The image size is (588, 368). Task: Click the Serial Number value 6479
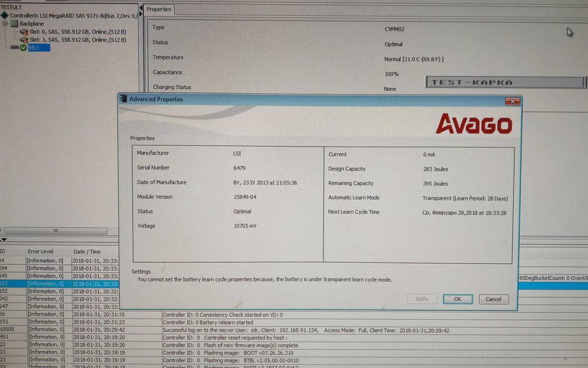[239, 168]
